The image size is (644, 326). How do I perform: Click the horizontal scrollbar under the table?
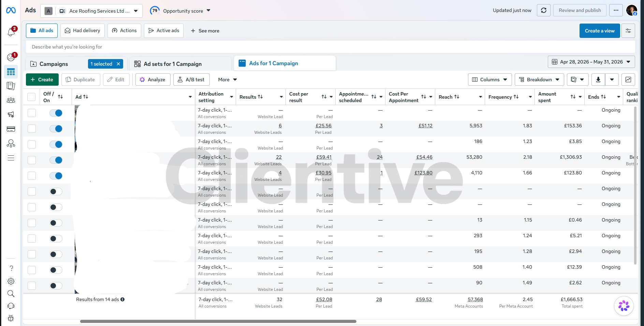coord(218,321)
